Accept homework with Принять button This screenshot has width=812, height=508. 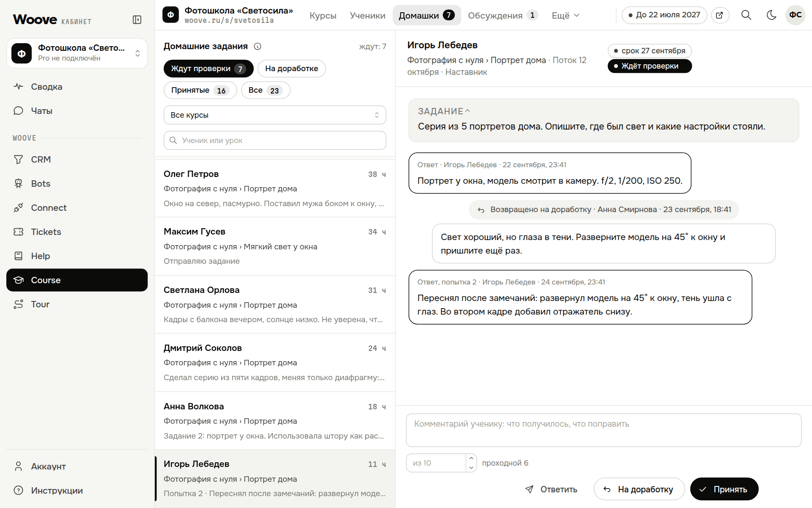(724, 489)
